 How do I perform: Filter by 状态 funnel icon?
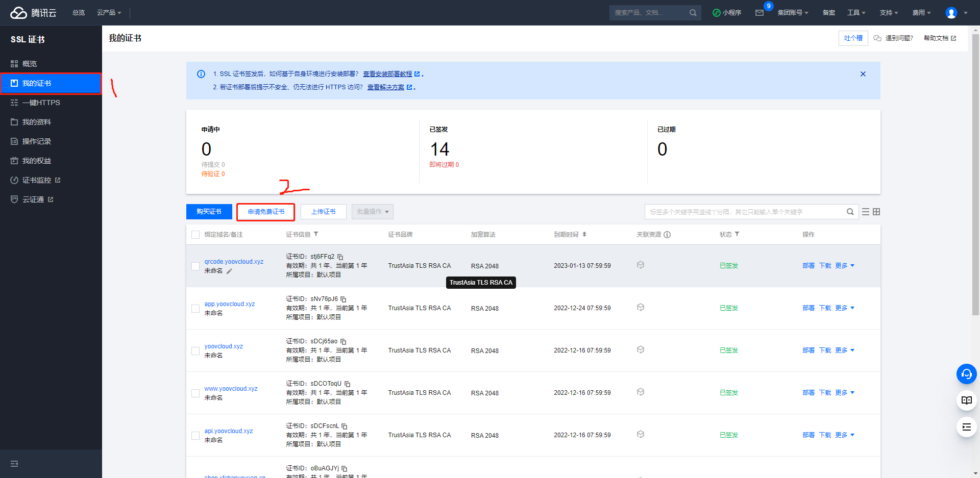pos(737,234)
